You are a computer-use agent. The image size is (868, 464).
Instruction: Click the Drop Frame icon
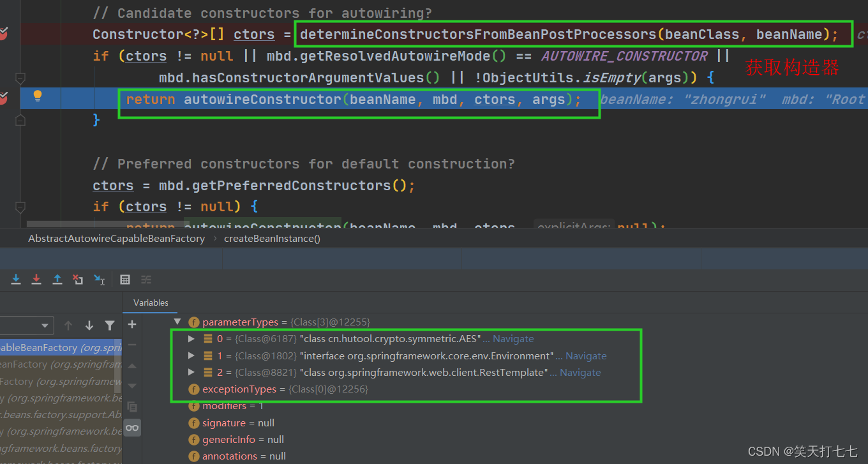coord(78,280)
